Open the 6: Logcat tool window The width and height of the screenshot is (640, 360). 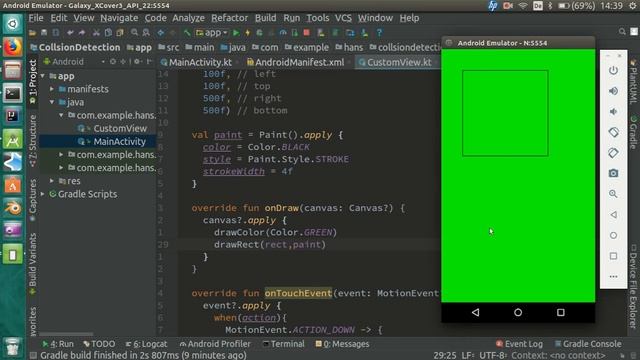(x=146, y=344)
